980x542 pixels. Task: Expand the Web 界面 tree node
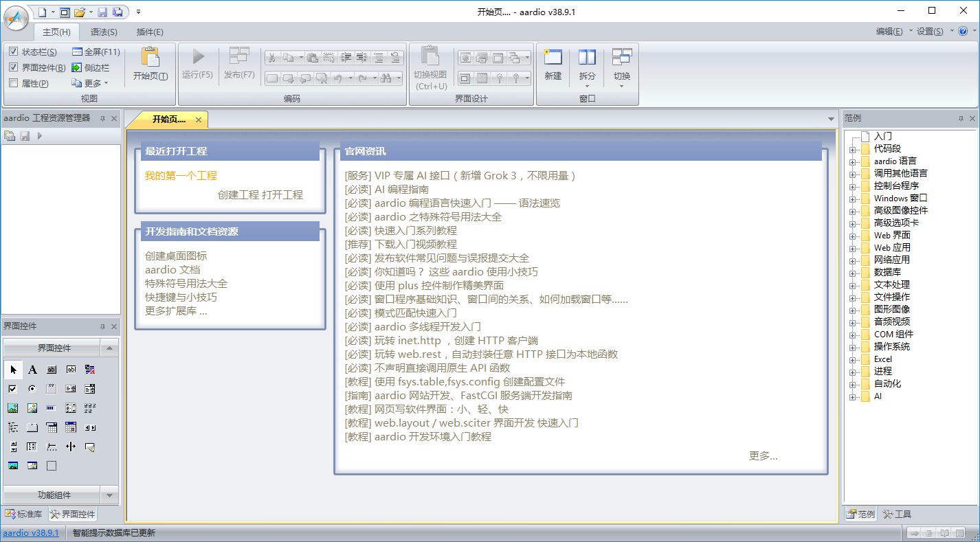pos(853,236)
